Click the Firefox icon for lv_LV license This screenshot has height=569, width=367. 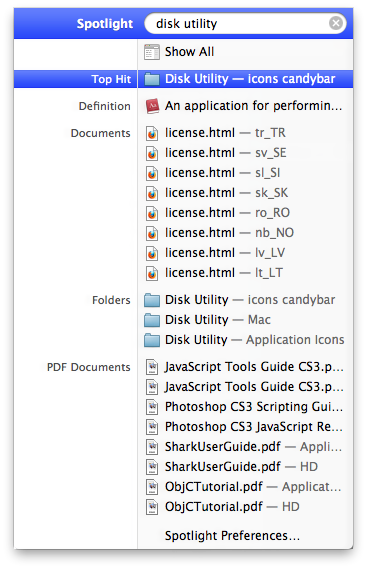pyautogui.click(x=152, y=253)
